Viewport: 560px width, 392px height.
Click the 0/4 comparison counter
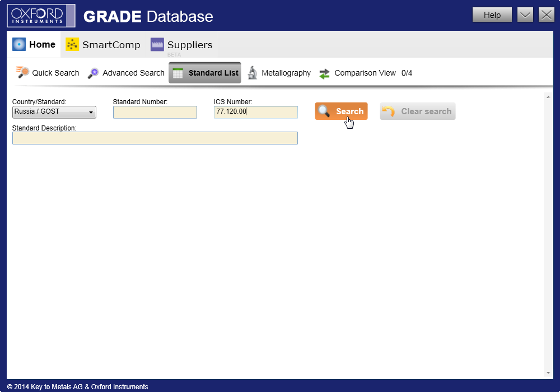[x=407, y=73]
